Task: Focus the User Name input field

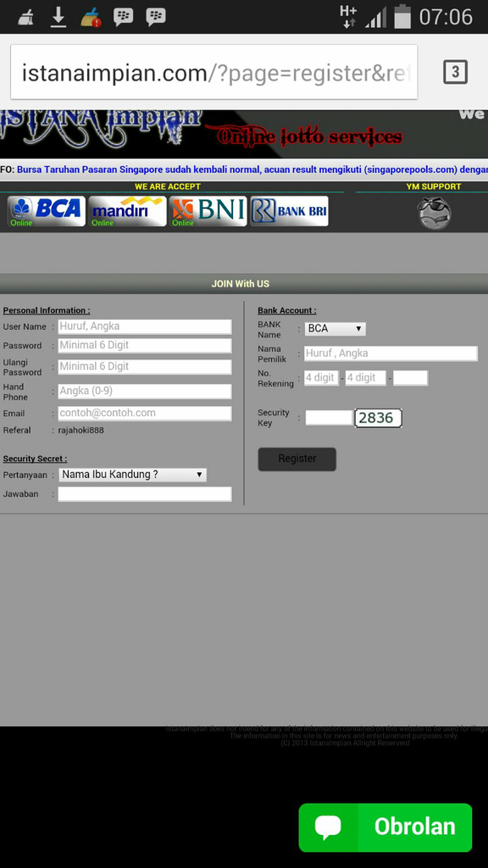Action: point(145,326)
